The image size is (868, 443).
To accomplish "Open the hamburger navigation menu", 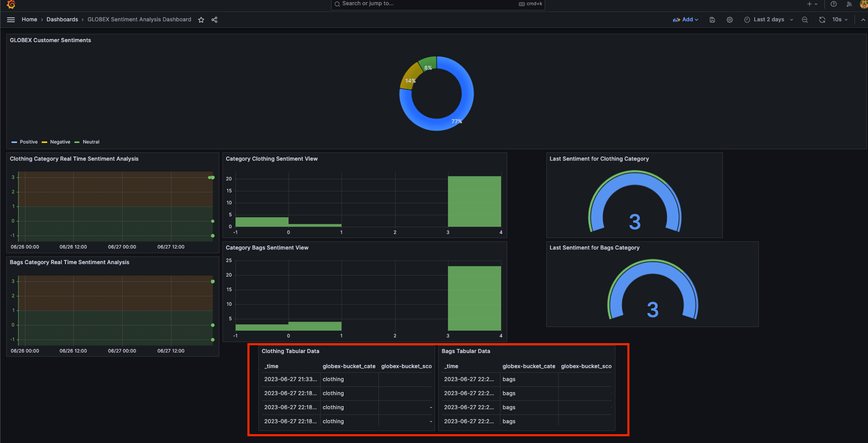I will point(11,20).
